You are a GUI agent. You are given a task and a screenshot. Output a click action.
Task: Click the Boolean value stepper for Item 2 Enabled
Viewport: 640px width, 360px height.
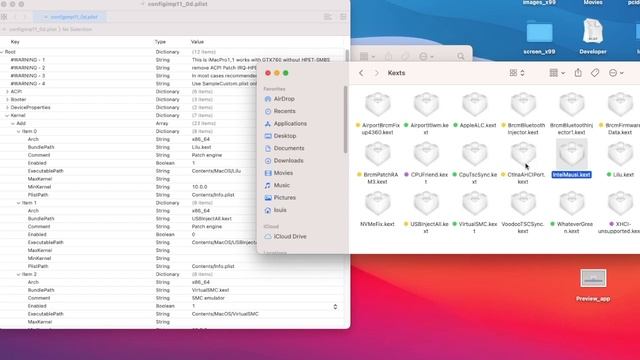coord(335,307)
